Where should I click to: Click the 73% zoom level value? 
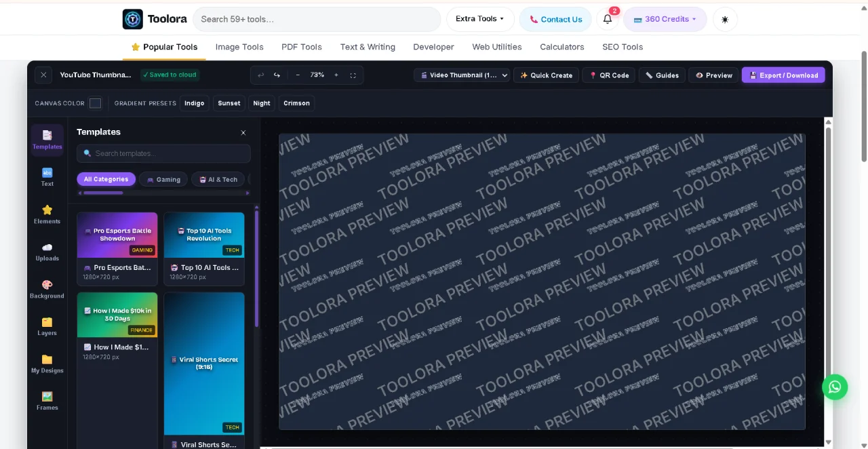coord(317,75)
